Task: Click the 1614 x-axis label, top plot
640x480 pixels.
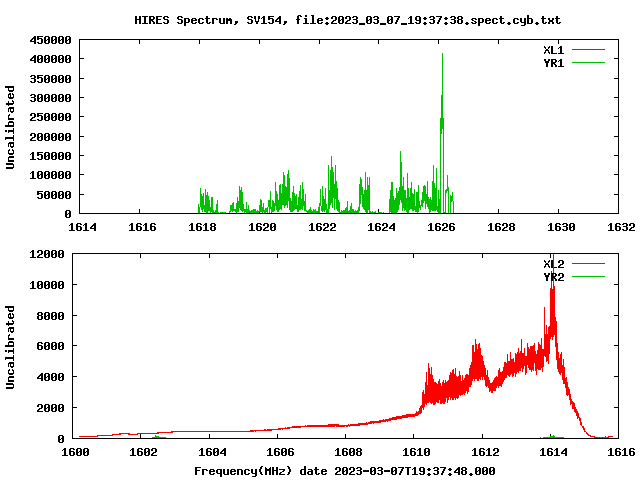Action: click(82, 227)
